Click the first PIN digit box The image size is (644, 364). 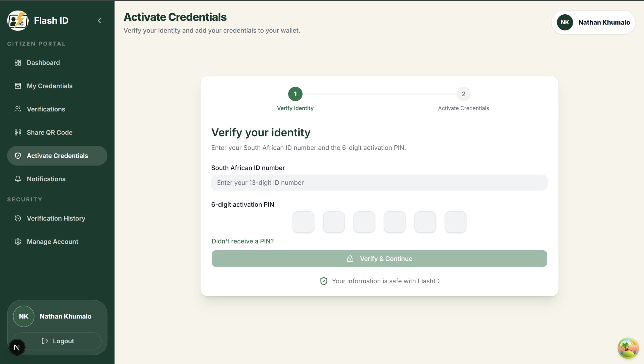click(303, 222)
